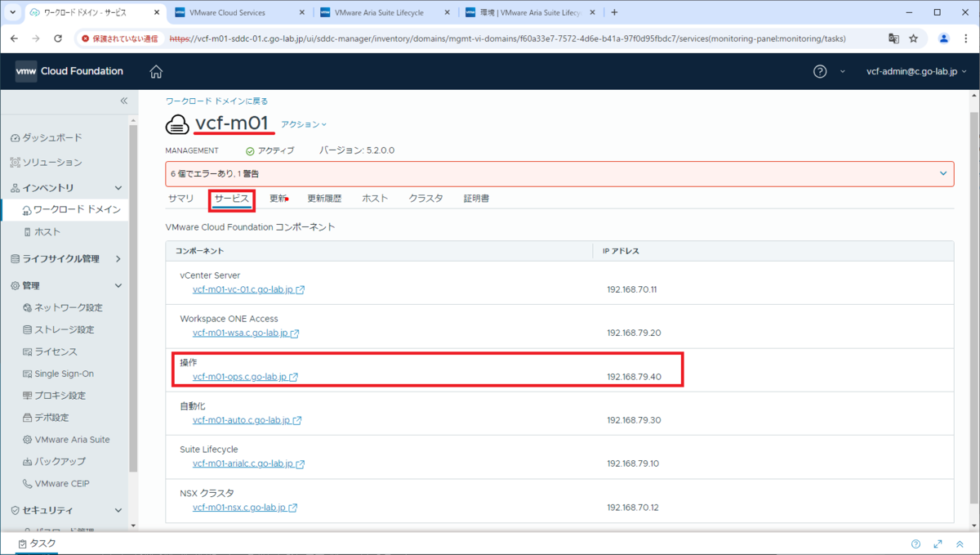Open the browser profile icon
980x555 pixels.
[944, 38]
